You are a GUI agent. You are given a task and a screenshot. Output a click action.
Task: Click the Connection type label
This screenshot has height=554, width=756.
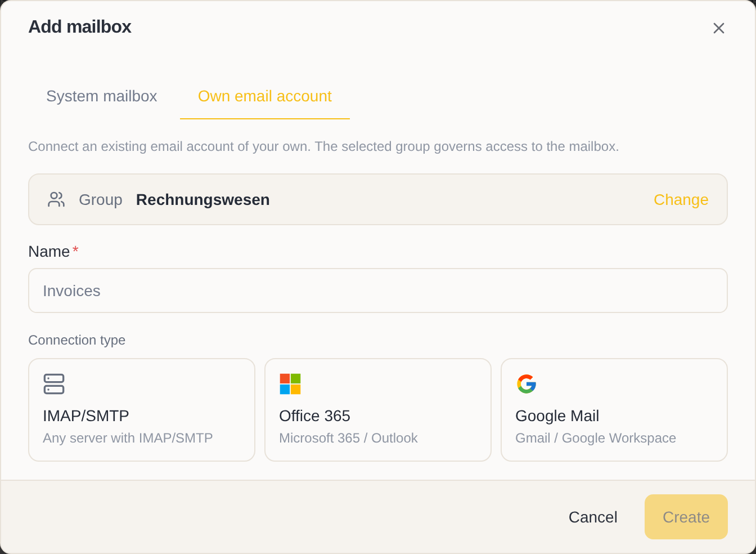pyautogui.click(x=77, y=340)
